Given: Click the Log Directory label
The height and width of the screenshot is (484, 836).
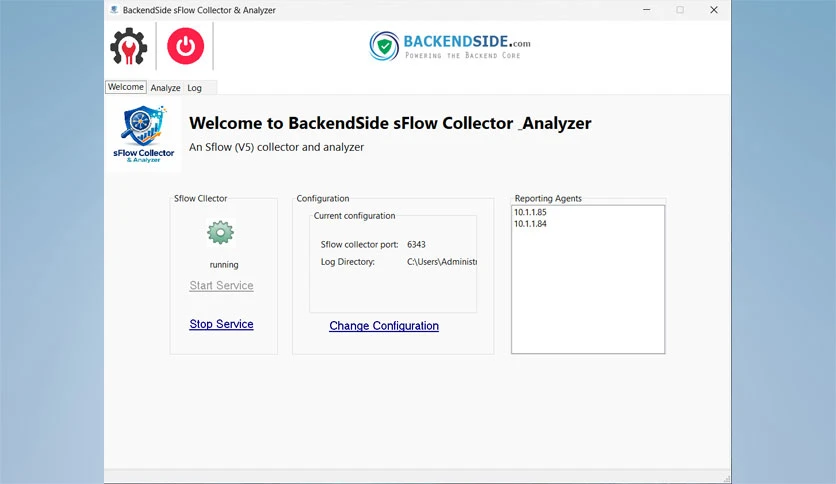Looking at the screenshot, I should 348,262.
